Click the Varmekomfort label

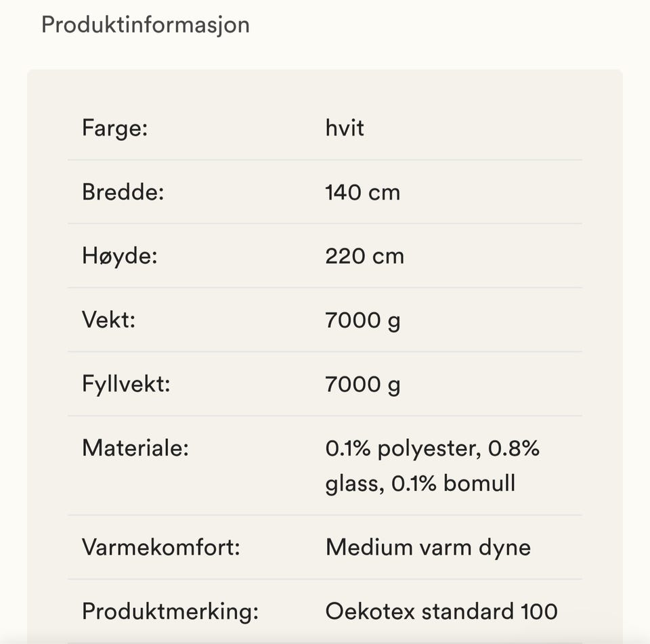coord(161,547)
